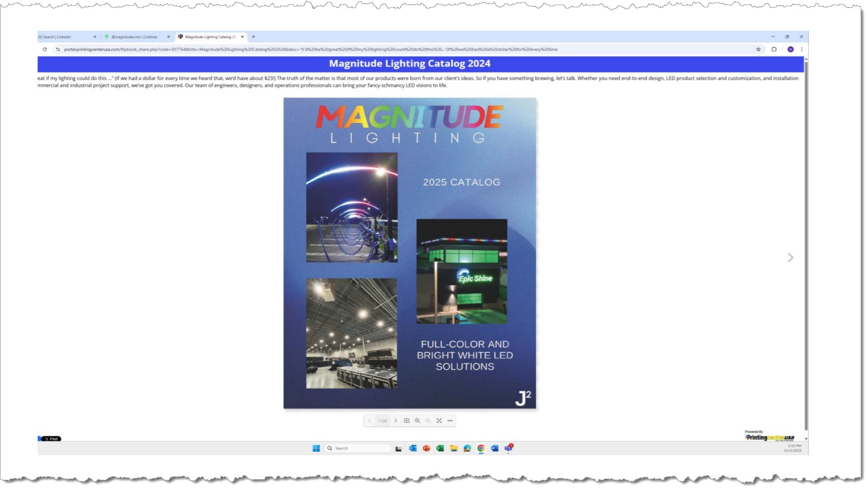Image resolution: width=868 pixels, height=490 pixels.
Task: Open Microsoft Teams from the taskbar
Action: [508, 448]
